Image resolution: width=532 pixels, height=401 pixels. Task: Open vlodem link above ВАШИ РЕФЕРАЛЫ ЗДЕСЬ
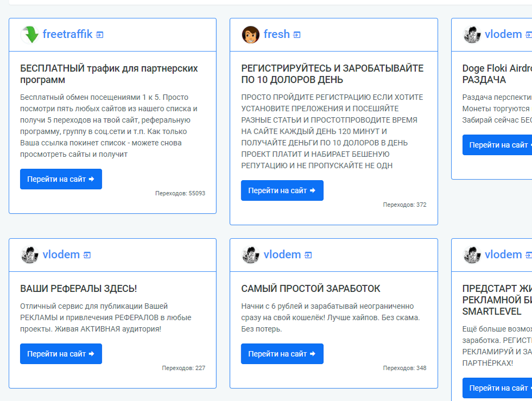[61, 254]
